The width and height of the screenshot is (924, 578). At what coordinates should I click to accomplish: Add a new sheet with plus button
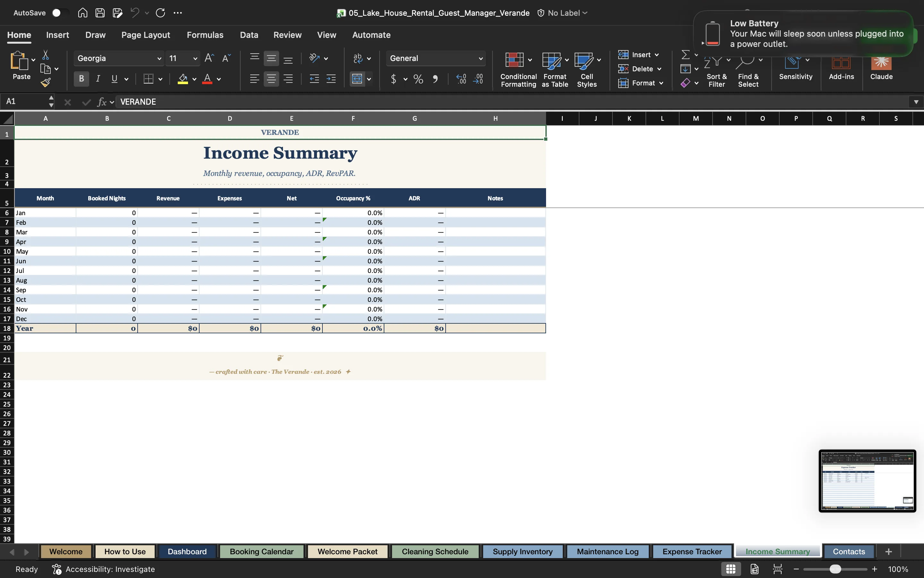point(888,552)
